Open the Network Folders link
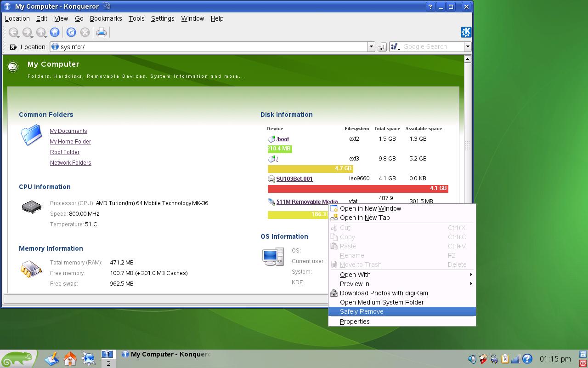The height and width of the screenshot is (368, 588). (71, 163)
